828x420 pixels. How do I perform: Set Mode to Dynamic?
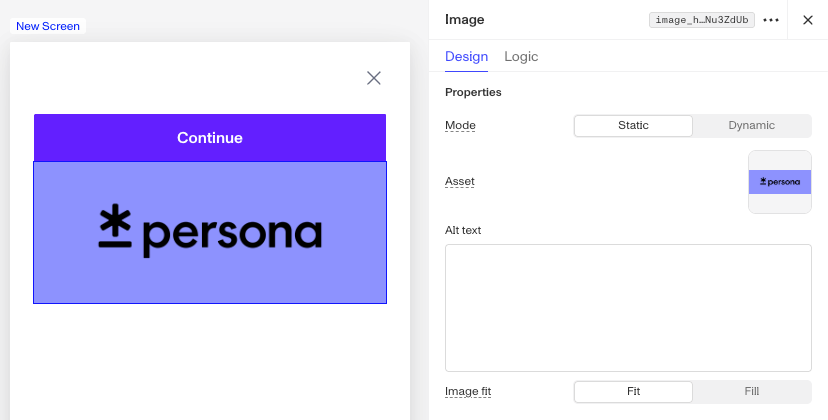point(751,126)
